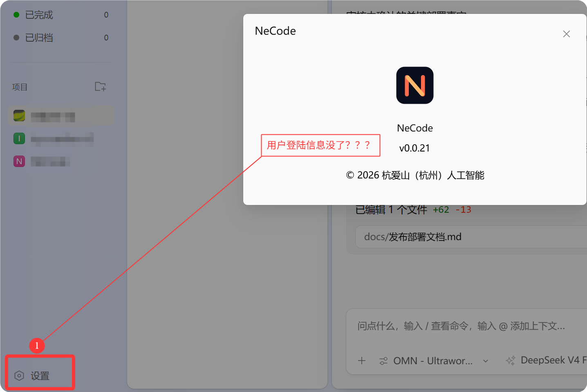Click the plus attach icon in chat box
Viewport: 587px width, 392px height.
click(x=362, y=361)
